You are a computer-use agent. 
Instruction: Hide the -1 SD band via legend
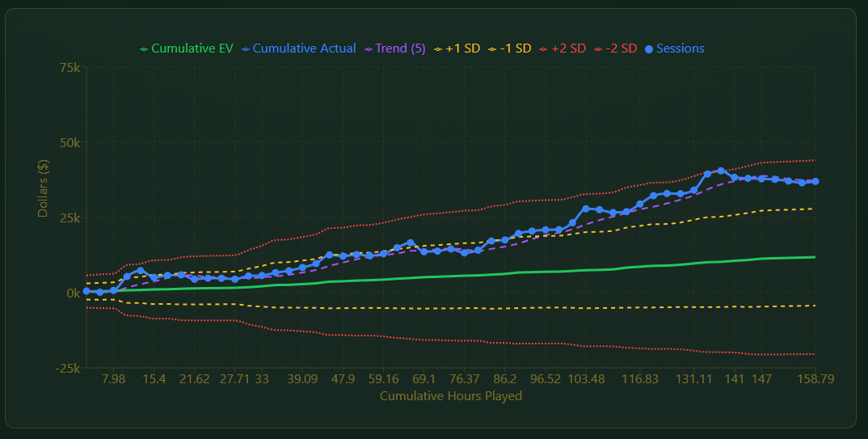tap(514, 49)
